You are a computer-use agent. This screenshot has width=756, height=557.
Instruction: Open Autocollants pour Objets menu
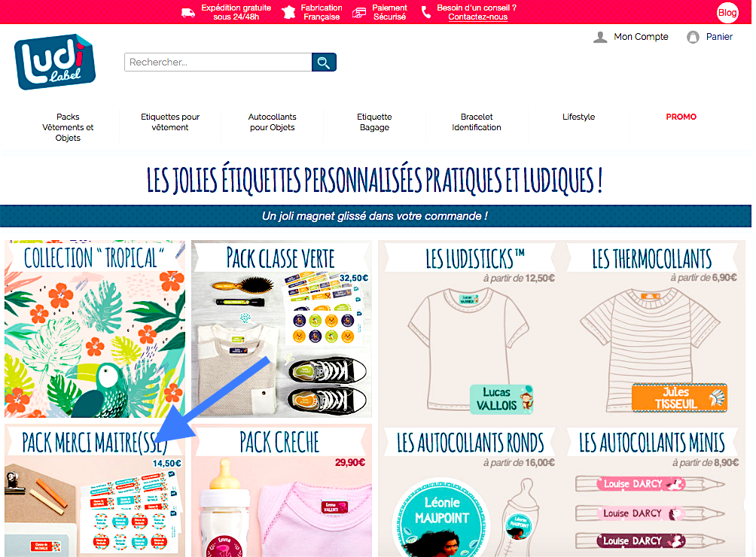(x=273, y=122)
